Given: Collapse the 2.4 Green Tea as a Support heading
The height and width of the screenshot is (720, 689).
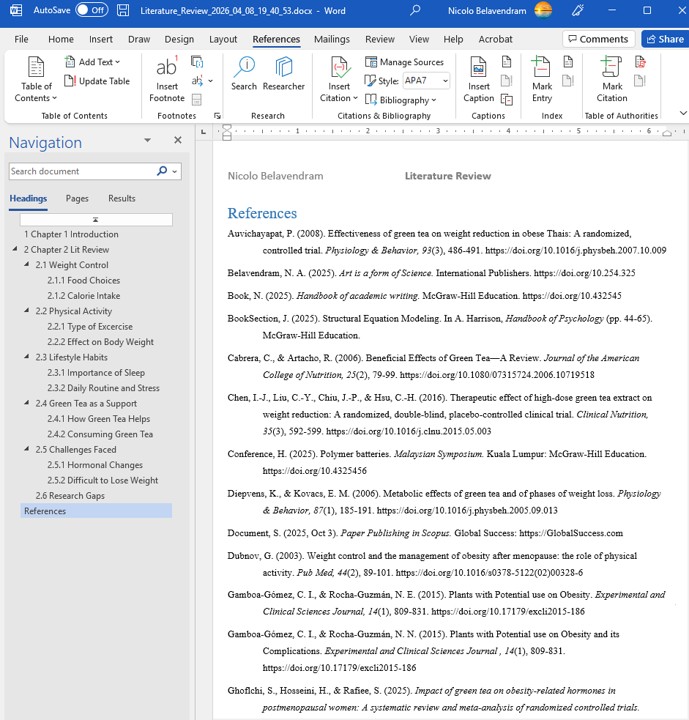Looking at the screenshot, I should tap(27, 403).
